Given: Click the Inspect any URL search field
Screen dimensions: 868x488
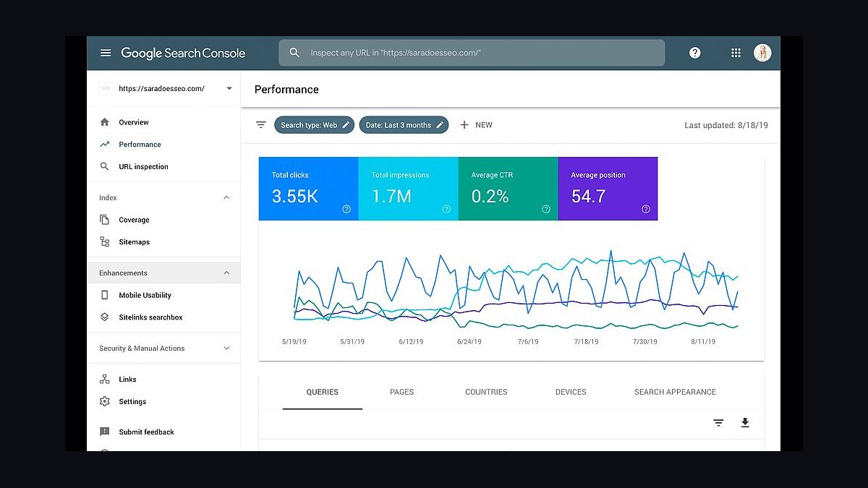Looking at the screenshot, I should coord(472,53).
